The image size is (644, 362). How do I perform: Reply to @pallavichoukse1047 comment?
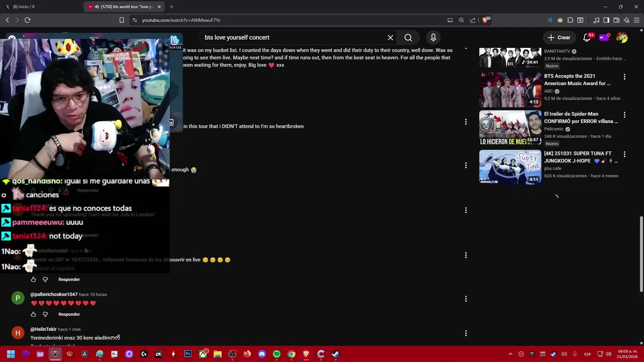pyautogui.click(x=69, y=314)
